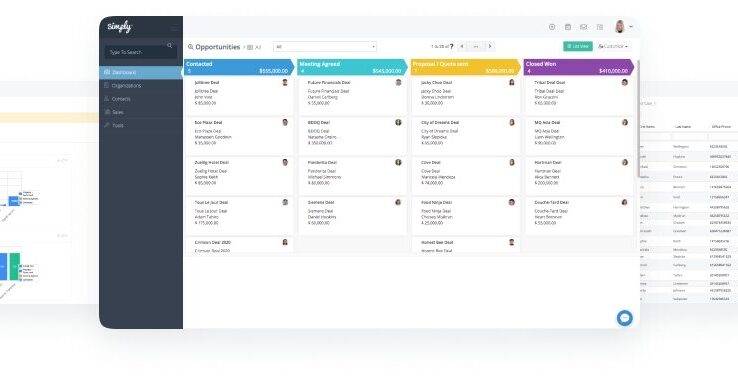This screenshot has width=738, height=377.
Task: Open the calendar icon in top bar
Action: [x=568, y=27]
